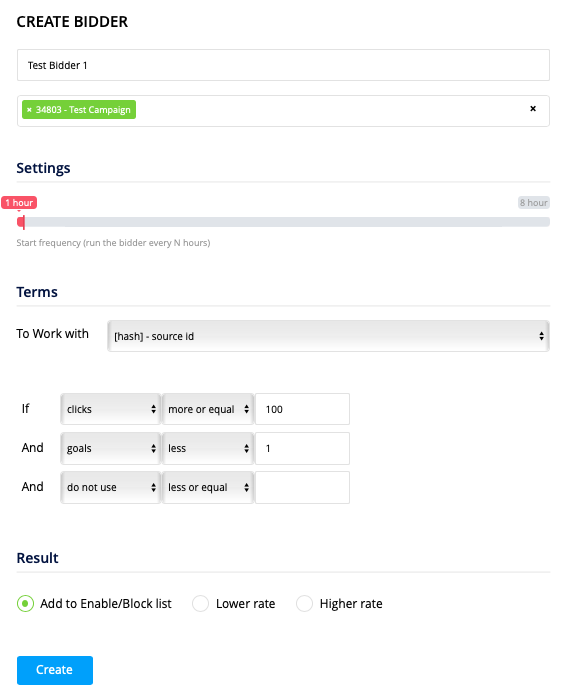This screenshot has width=582, height=688.
Task: Expand the less or equal dropdown
Action: [208, 487]
